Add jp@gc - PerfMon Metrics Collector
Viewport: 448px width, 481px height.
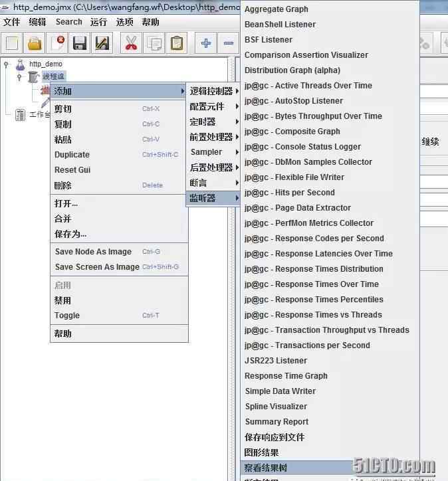pos(330,223)
